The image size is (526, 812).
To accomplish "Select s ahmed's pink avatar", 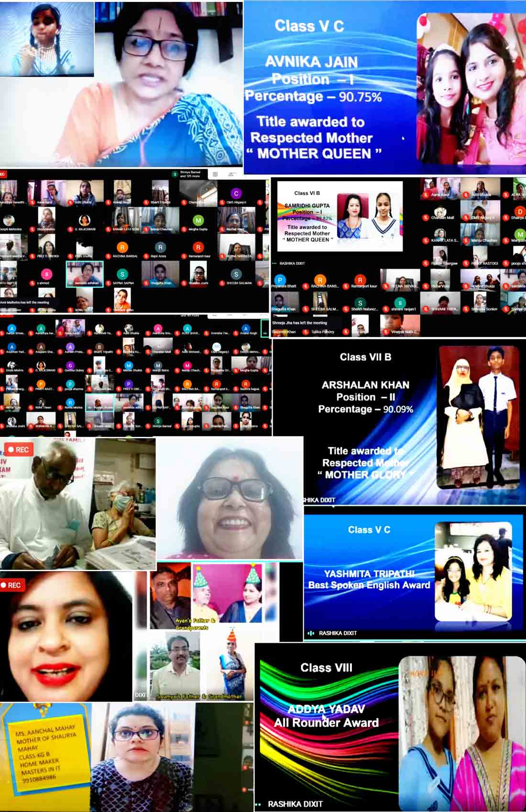I will click(46, 274).
